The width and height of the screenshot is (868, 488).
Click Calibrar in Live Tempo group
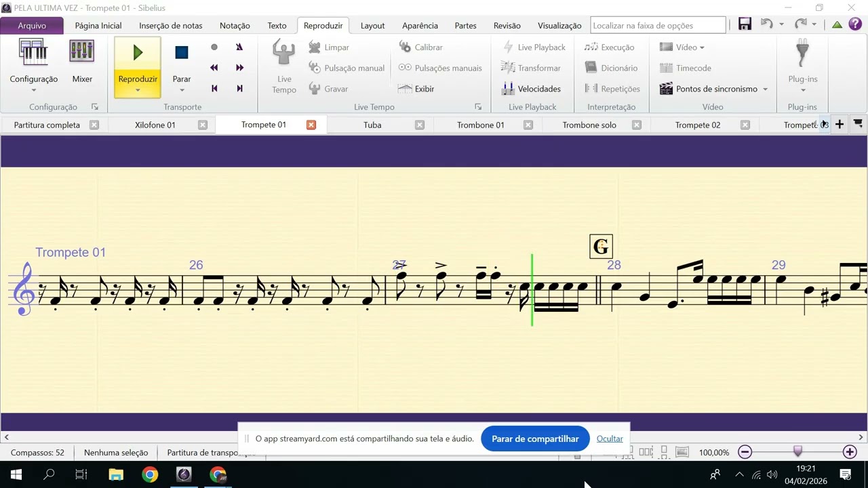tap(420, 47)
